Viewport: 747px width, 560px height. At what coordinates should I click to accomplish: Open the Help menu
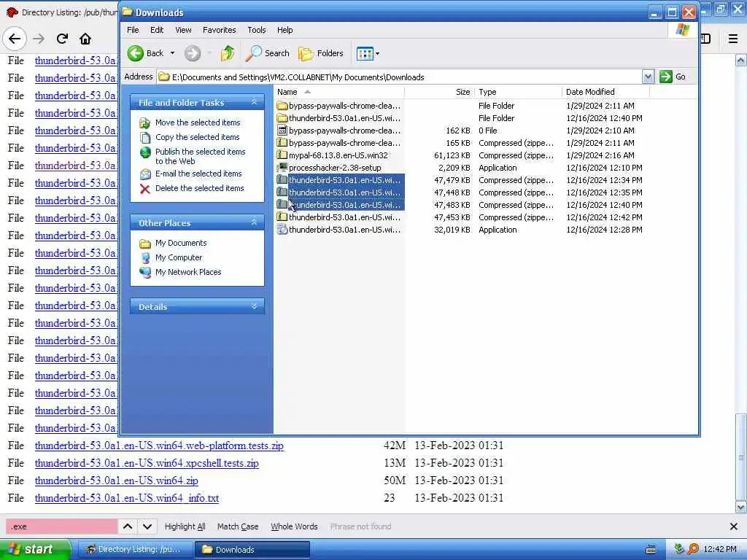[285, 30]
